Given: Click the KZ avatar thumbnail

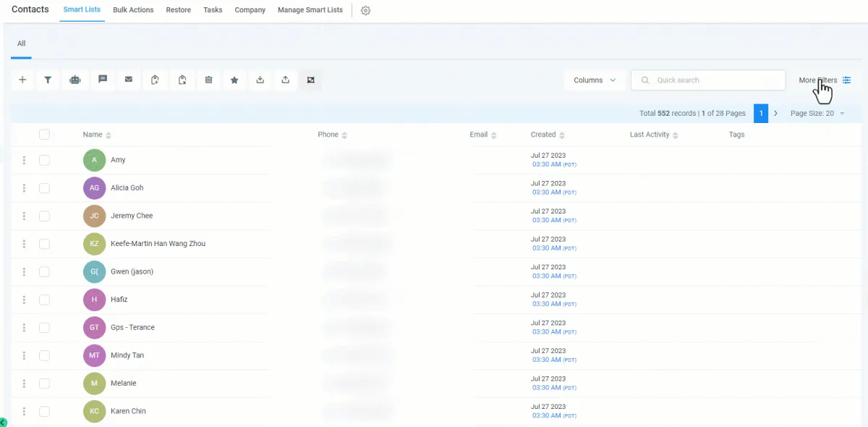Looking at the screenshot, I should (95, 244).
